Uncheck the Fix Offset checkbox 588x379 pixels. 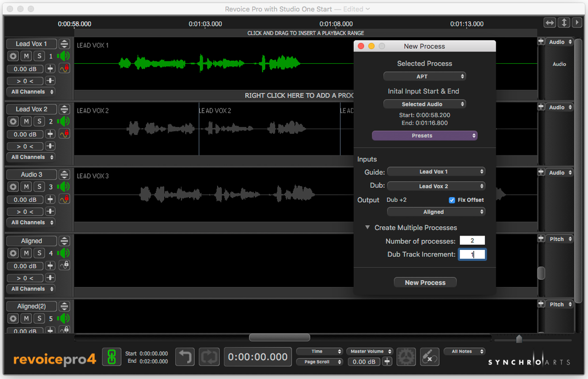point(452,200)
